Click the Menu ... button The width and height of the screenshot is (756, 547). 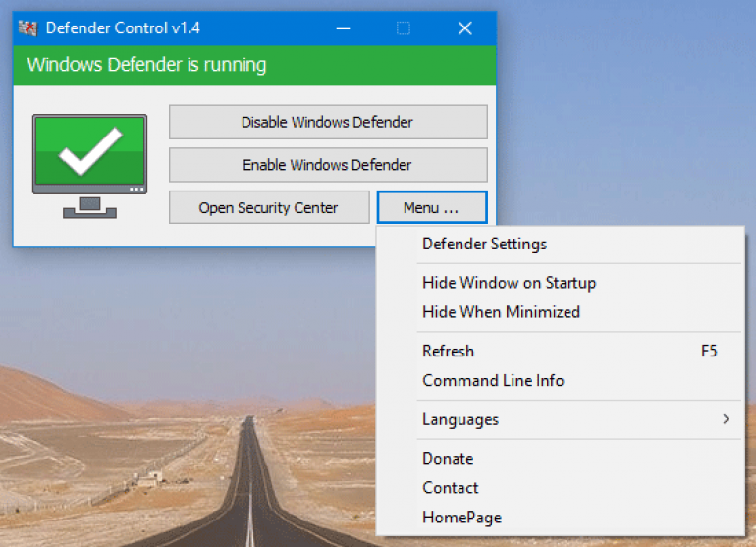432,207
